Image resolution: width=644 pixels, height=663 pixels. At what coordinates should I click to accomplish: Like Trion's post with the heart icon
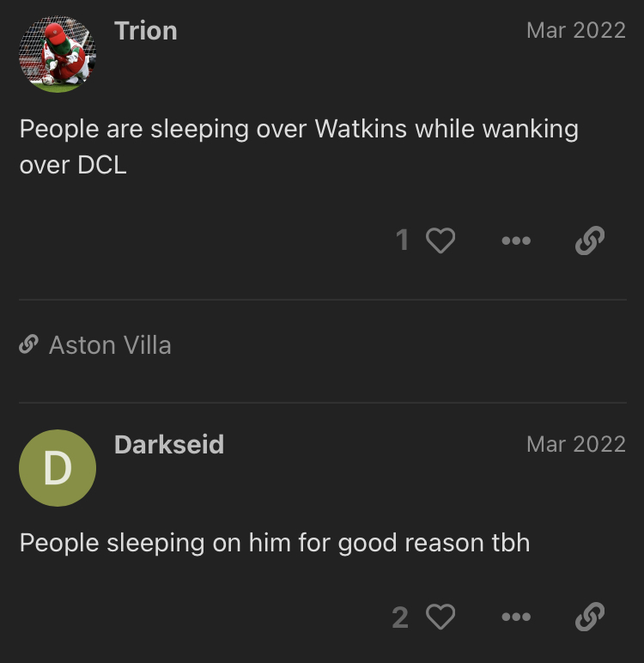pyautogui.click(x=440, y=240)
